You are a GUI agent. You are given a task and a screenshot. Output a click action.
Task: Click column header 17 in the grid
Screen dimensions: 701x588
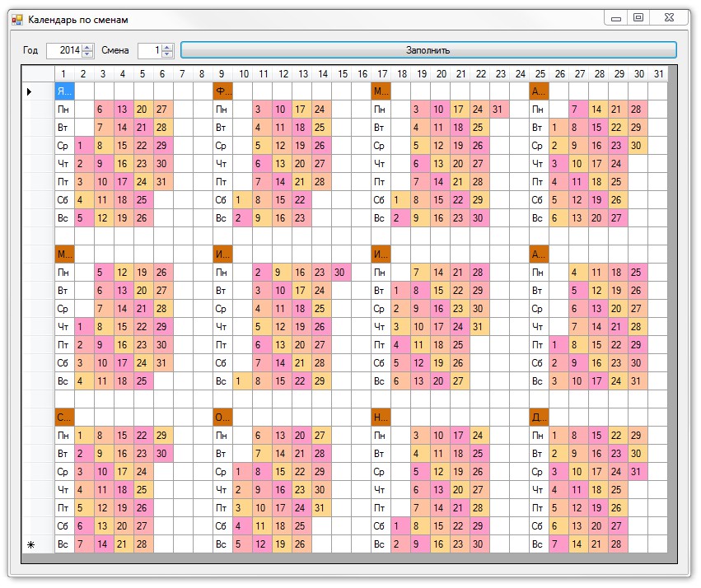(x=381, y=74)
